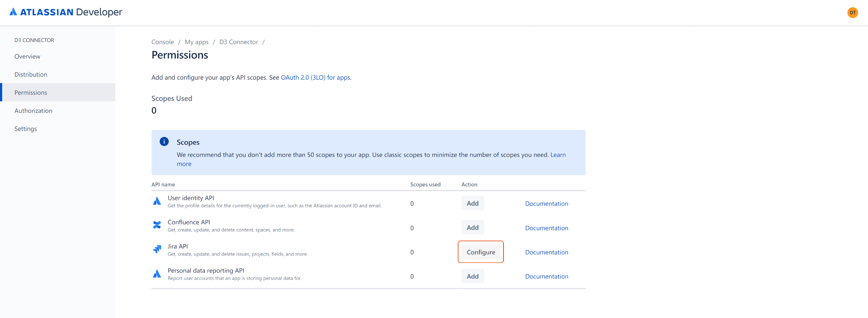Open the Authorization sidebar item

[33, 111]
